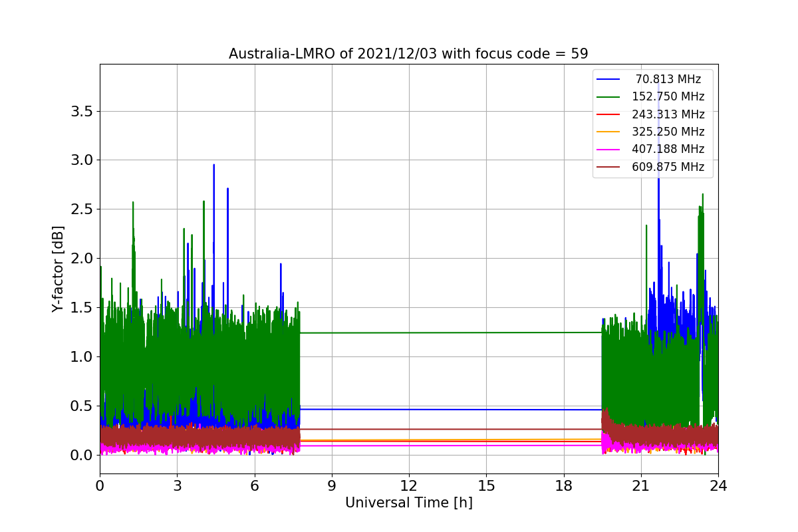Screen dimensions: 798x532
Task: Click the flat green line in the data gap
Action: pyautogui.click(x=451, y=332)
